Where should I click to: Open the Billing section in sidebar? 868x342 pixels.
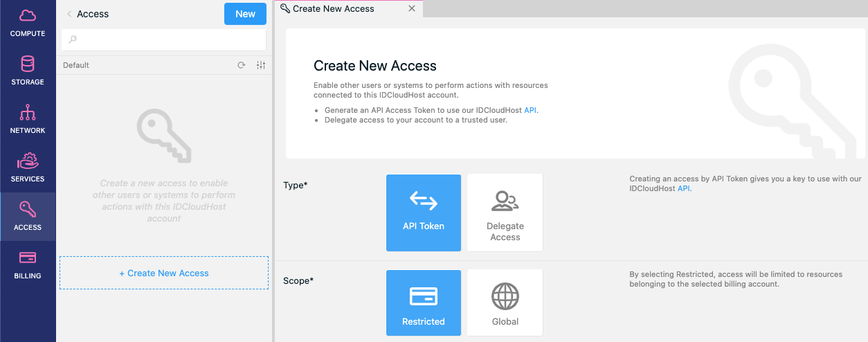point(28,265)
